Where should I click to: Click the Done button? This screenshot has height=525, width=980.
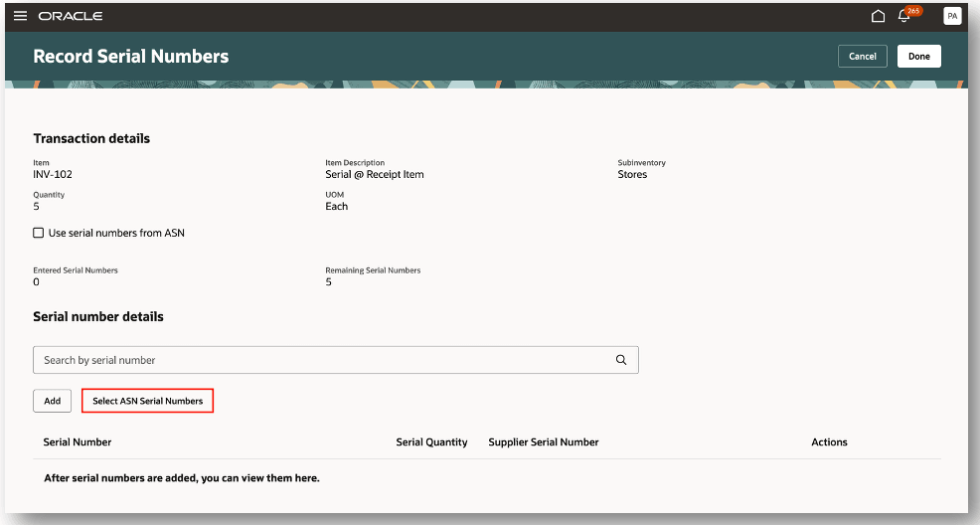click(x=919, y=57)
